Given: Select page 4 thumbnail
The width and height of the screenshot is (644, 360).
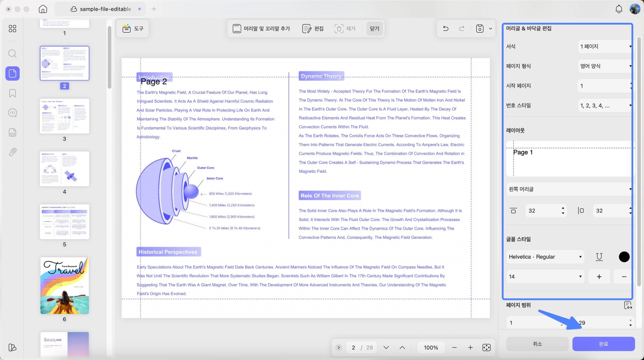Looking at the screenshot, I should point(64,169).
